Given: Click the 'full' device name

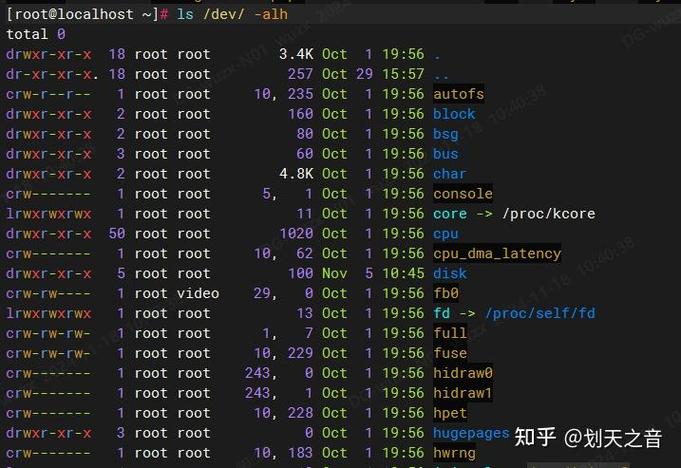Looking at the screenshot, I should pyautogui.click(x=450, y=333).
